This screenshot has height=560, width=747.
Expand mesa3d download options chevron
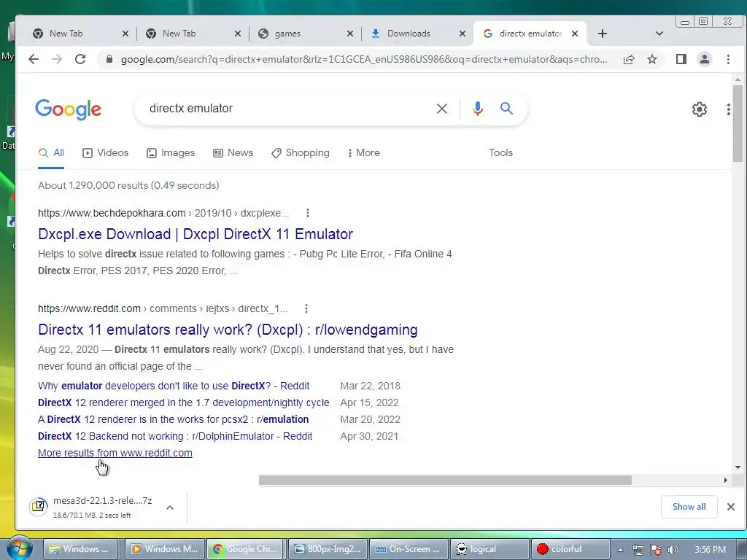tap(169, 507)
